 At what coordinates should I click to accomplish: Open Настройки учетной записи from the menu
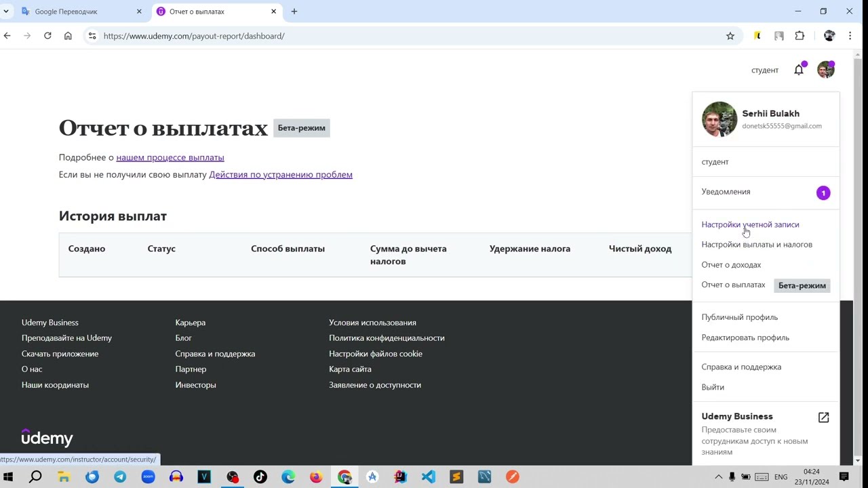click(x=750, y=224)
